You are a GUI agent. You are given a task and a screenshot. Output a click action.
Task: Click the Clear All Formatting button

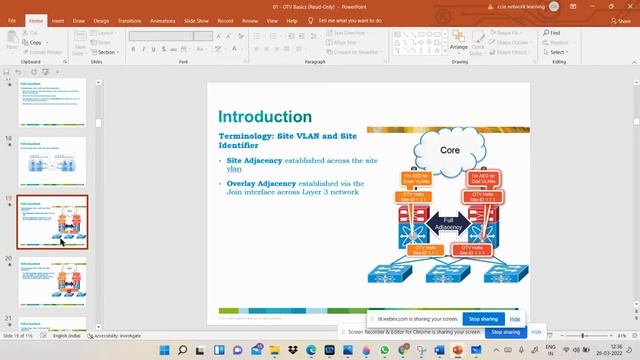coord(241,36)
